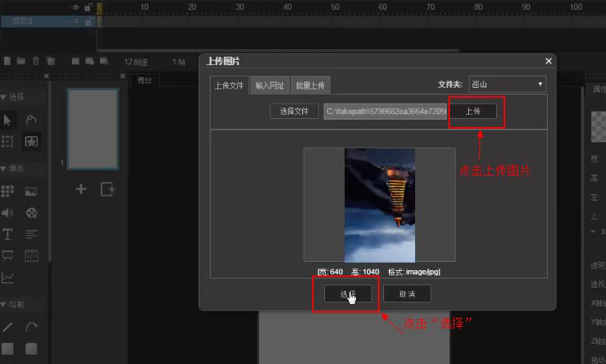This screenshot has width=606, height=364.
Task: Toggle all-layers visibility eye in timeline header
Action: click(75, 7)
